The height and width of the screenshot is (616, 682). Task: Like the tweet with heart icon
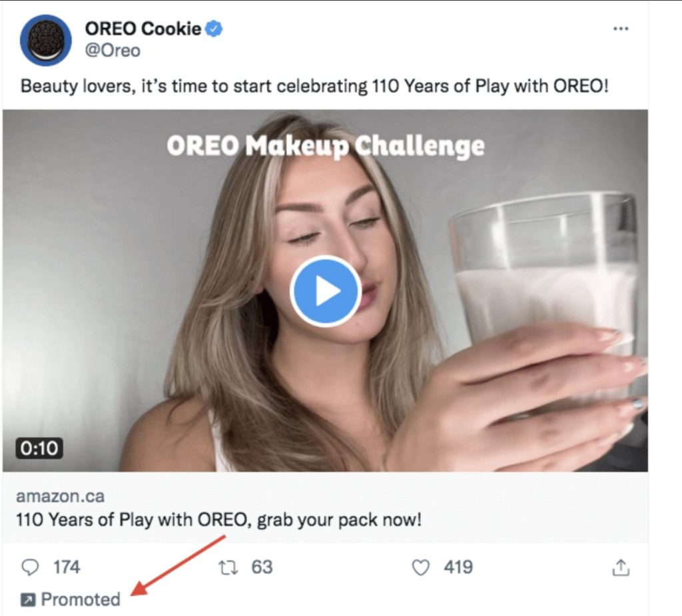(x=421, y=567)
